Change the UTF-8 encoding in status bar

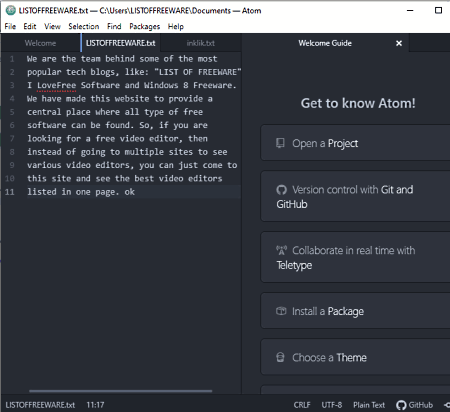(331, 405)
